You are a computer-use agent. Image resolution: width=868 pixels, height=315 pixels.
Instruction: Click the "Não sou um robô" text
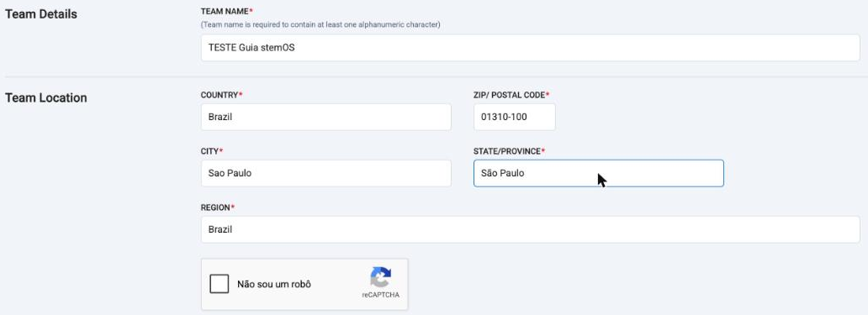pos(274,285)
